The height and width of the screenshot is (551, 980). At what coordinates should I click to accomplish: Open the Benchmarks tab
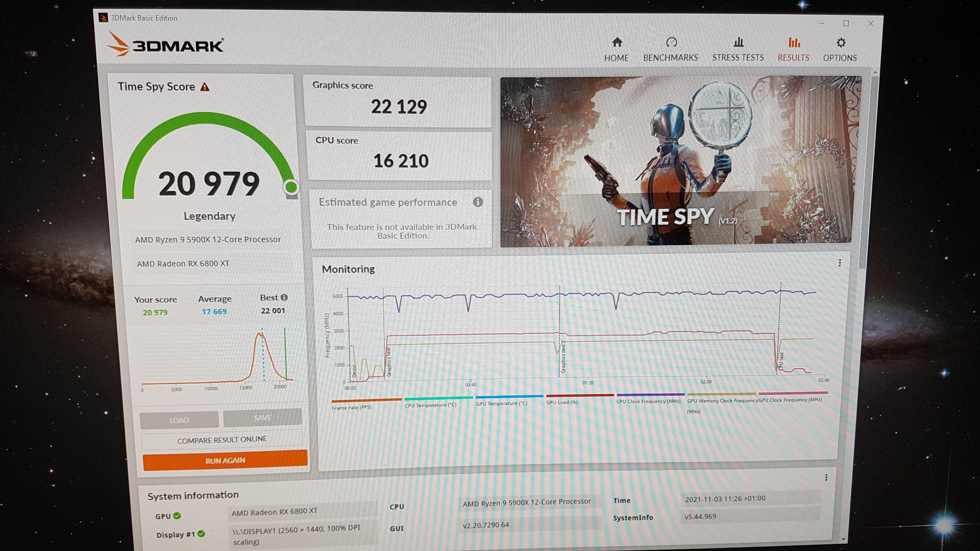pyautogui.click(x=671, y=50)
